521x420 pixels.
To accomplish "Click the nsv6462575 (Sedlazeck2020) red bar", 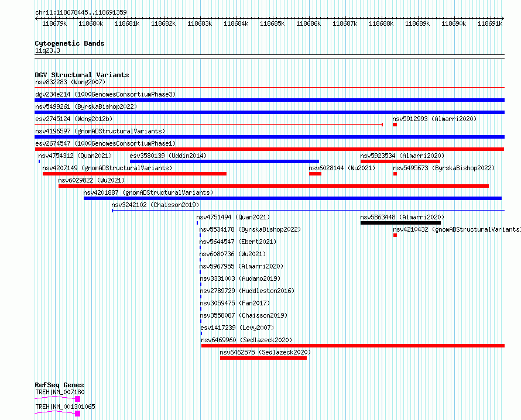I will 263,358.
